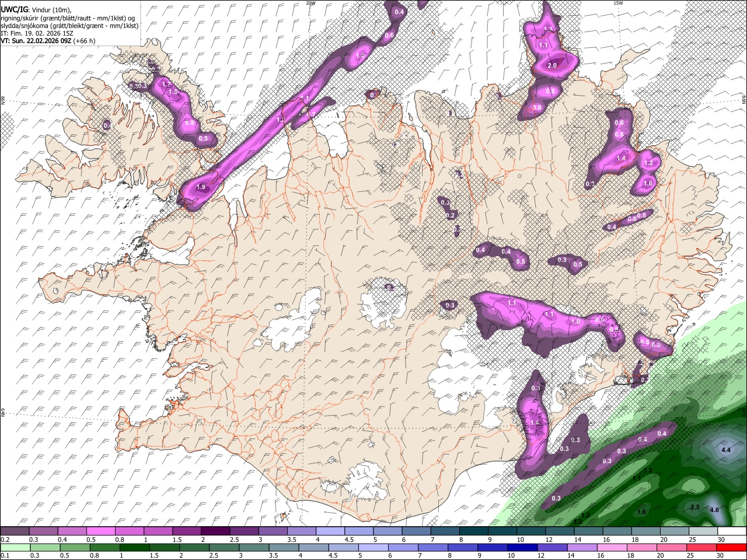Click the "1.9" precipitation value on the map

[x=201, y=187]
